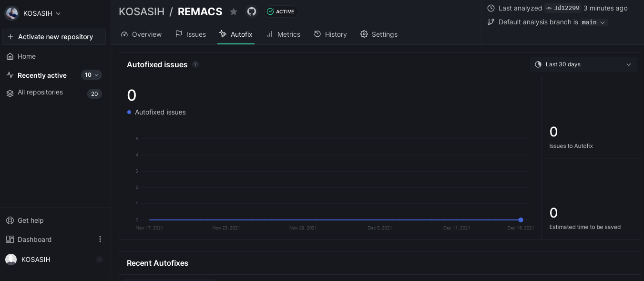Viewport: 644px width, 281px height.
Task: Click Activate new repository button
Action: tap(54, 37)
